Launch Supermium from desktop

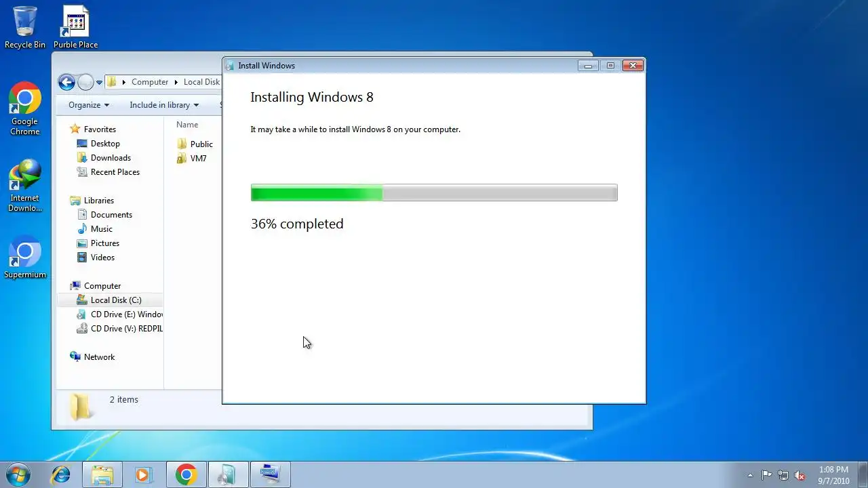(x=25, y=257)
